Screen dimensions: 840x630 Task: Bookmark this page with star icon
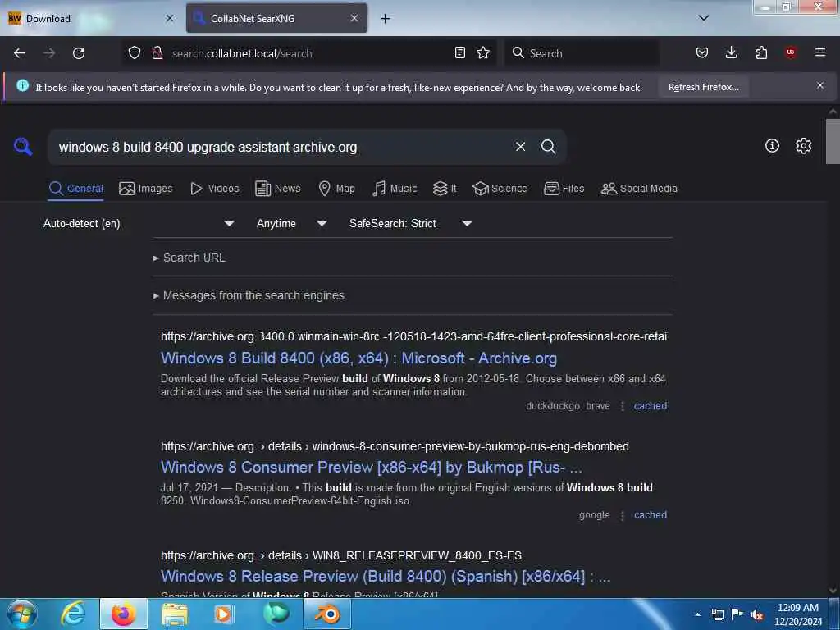click(483, 53)
